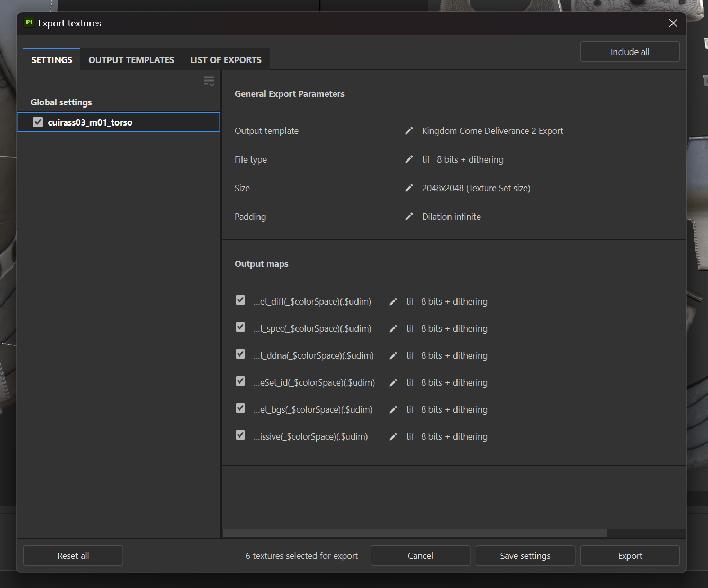Open bit depth dropdown for ddna map

[454, 355]
